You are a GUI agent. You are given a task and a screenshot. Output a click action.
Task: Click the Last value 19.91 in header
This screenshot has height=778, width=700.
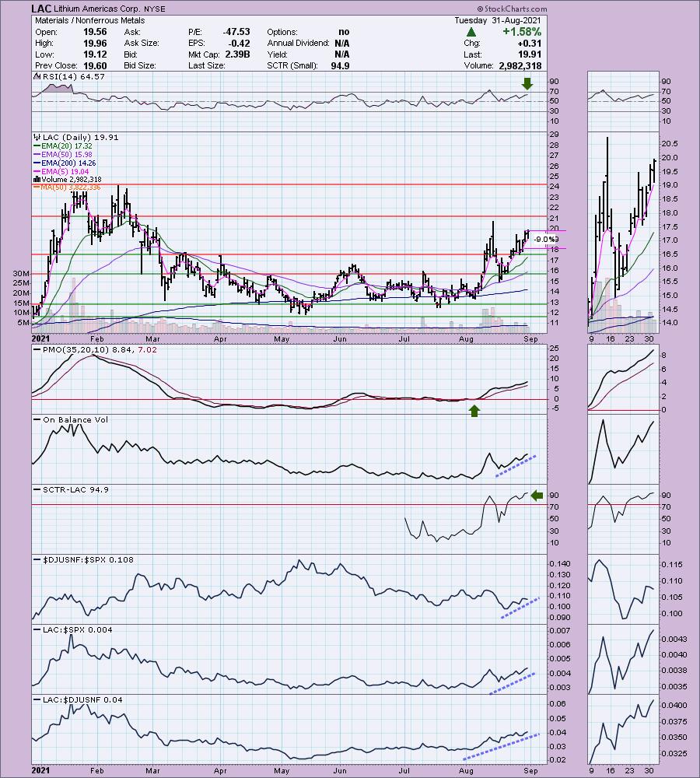pyautogui.click(x=529, y=54)
